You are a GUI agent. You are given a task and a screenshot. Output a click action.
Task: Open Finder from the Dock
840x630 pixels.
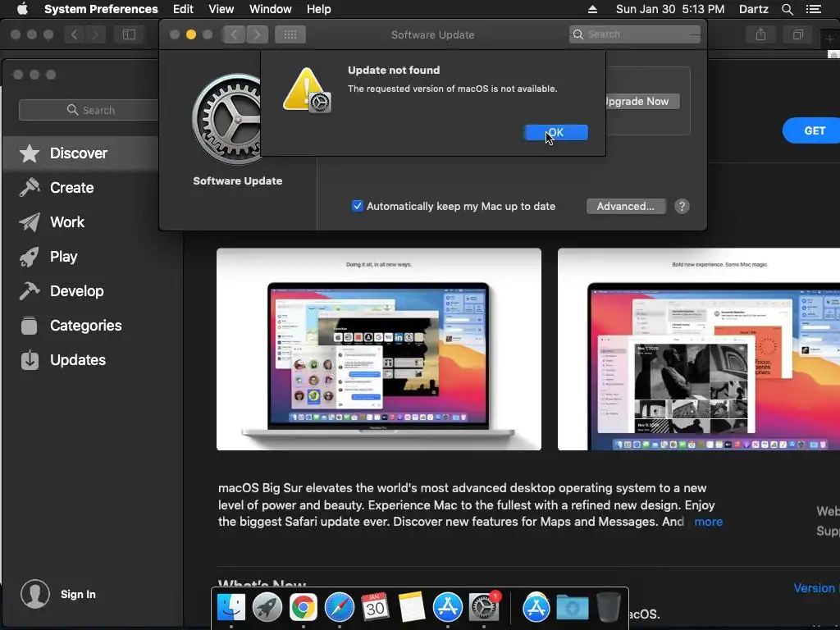pos(231,607)
